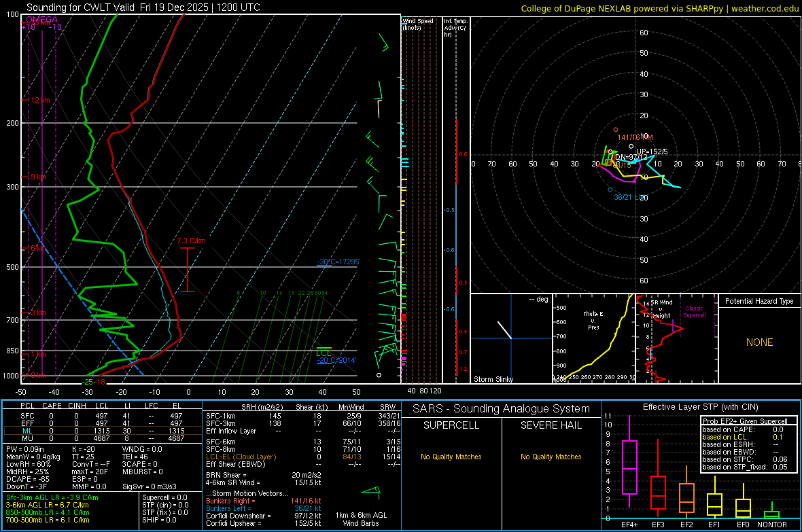Viewport: 802px width, 532px height.
Task: Click the SEVERE HAIL column header
Action: point(551,425)
